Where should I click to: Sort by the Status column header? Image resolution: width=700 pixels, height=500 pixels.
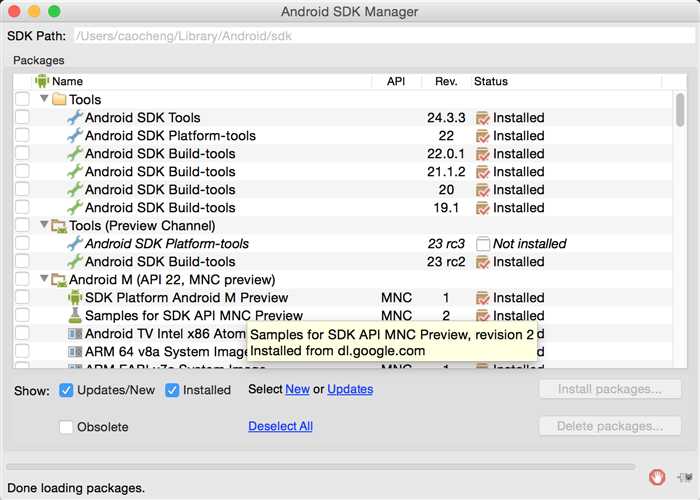coord(566,81)
